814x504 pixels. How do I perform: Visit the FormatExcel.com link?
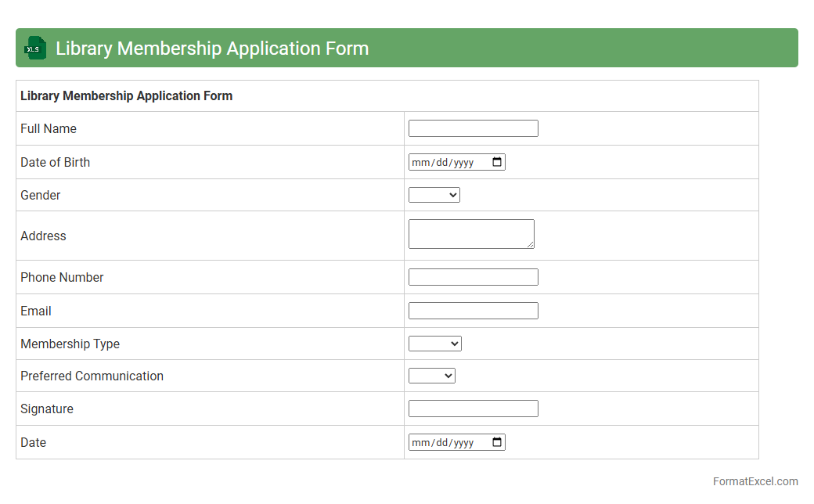(x=755, y=481)
